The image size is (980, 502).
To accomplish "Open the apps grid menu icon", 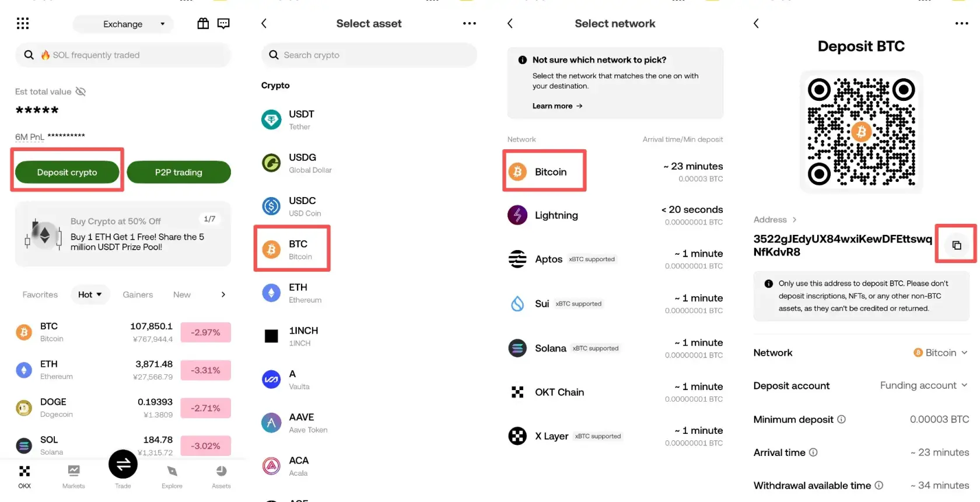I will (23, 23).
